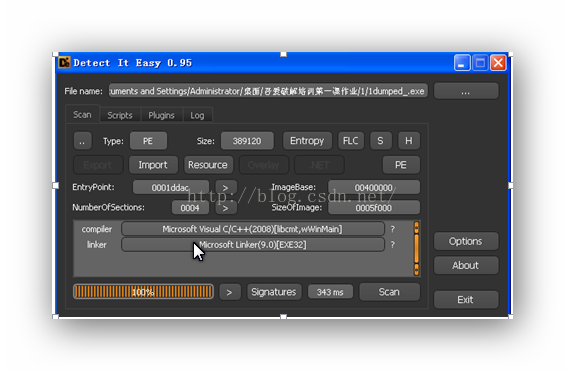Image resolution: width=565 pixels, height=371 pixels.
Task: Open the Log tab
Action: (197, 116)
